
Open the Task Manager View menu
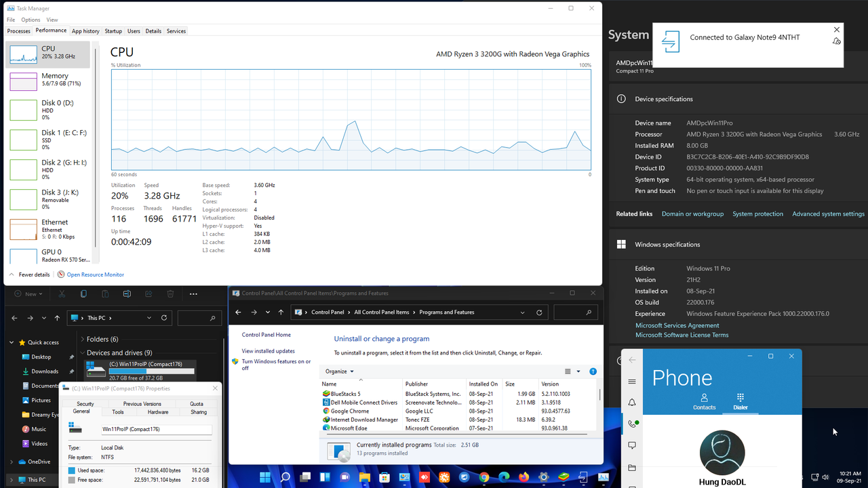(x=52, y=20)
